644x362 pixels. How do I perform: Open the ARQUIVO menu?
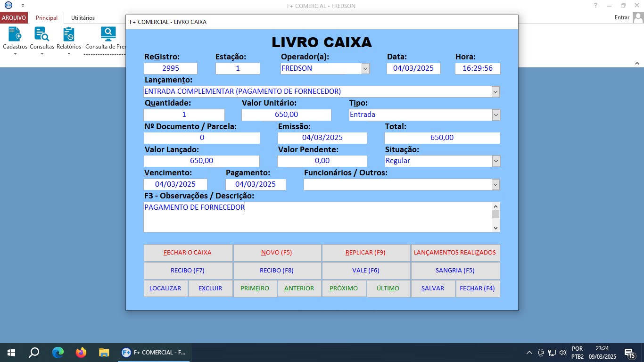[x=14, y=18]
